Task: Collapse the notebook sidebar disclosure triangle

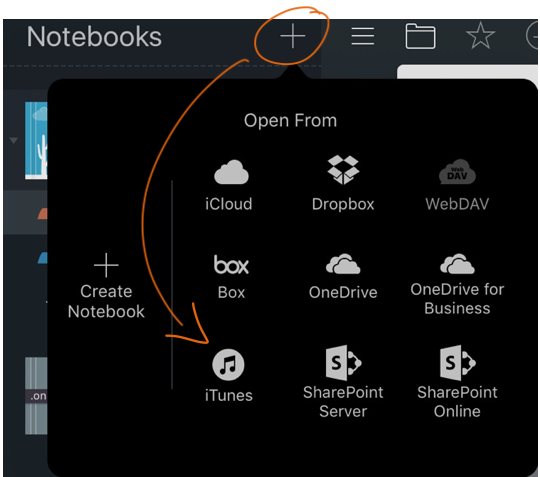Action: tap(13, 140)
